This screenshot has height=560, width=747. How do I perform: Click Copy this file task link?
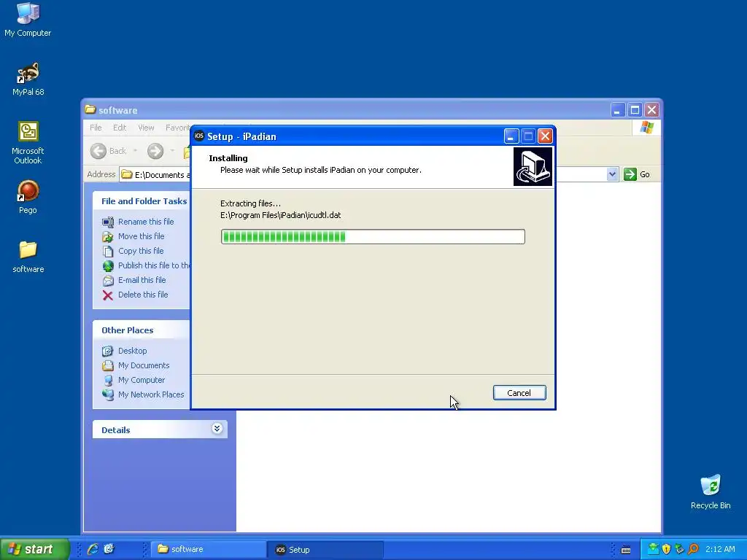tap(141, 251)
